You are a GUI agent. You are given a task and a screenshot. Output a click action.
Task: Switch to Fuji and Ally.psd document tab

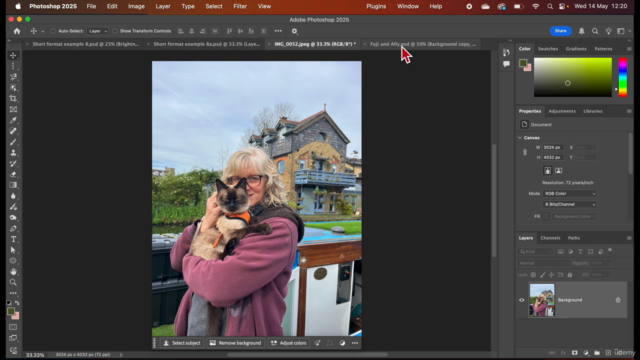[422, 44]
